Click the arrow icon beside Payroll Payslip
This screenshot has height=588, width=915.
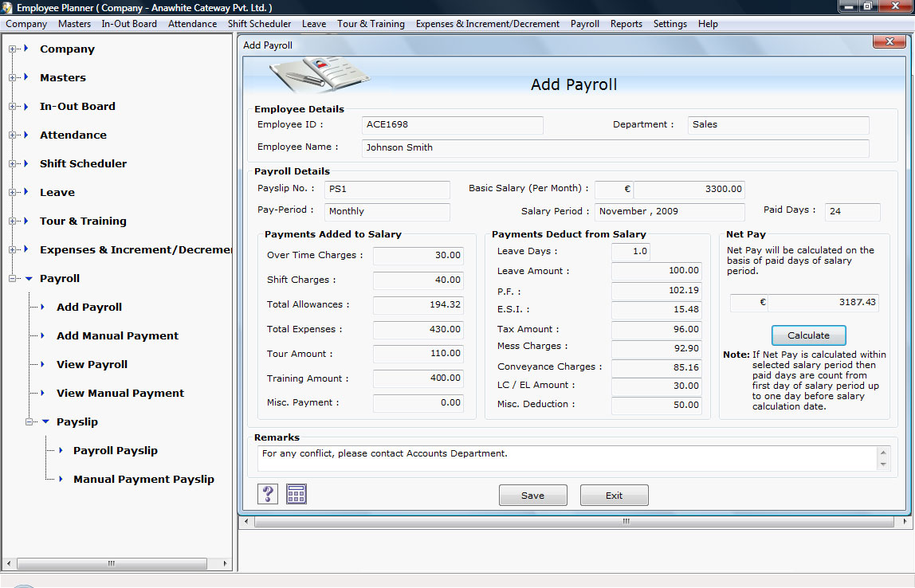[x=60, y=450]
